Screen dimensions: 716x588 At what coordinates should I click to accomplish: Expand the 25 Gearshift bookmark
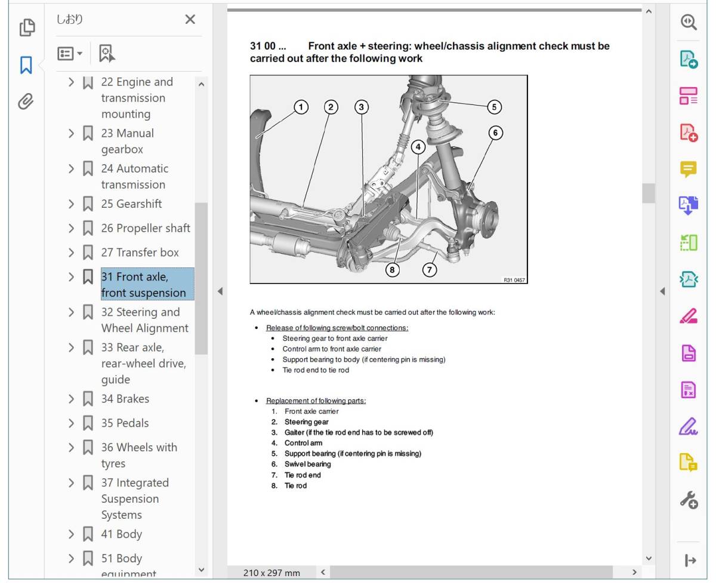(71, 204)
